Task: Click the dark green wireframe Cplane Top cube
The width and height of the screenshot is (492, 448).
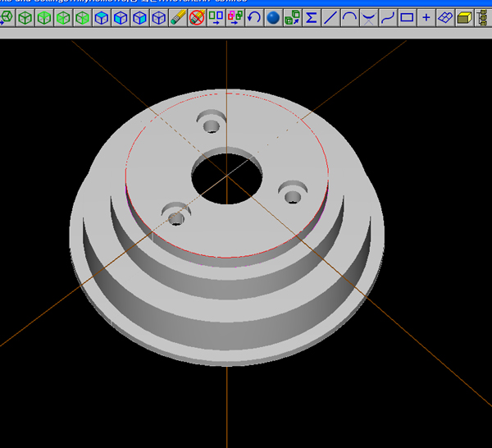Action: tap(25, 17)
